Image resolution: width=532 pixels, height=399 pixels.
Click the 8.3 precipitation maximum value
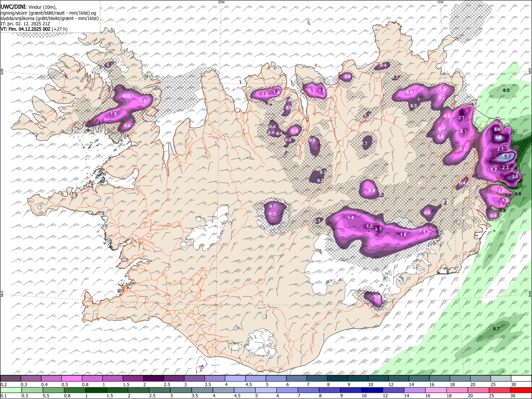coord(505,156)
